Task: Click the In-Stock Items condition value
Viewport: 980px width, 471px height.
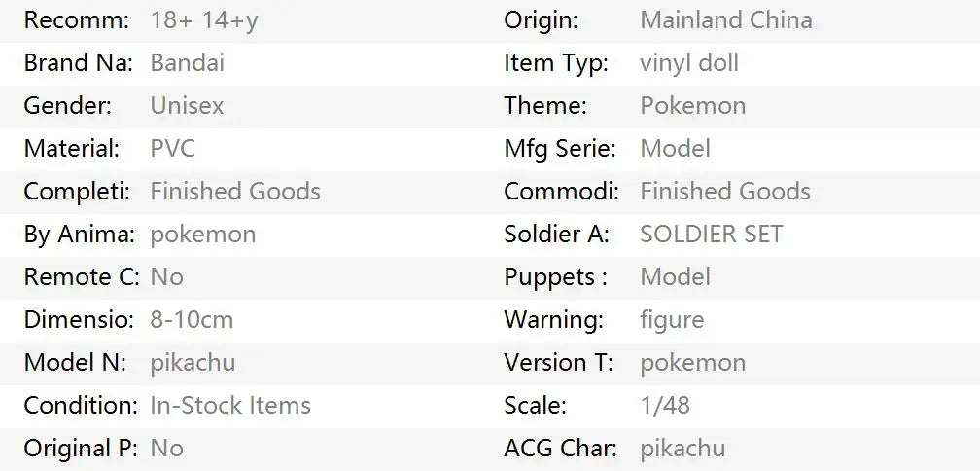Action: tap(230, 406)
